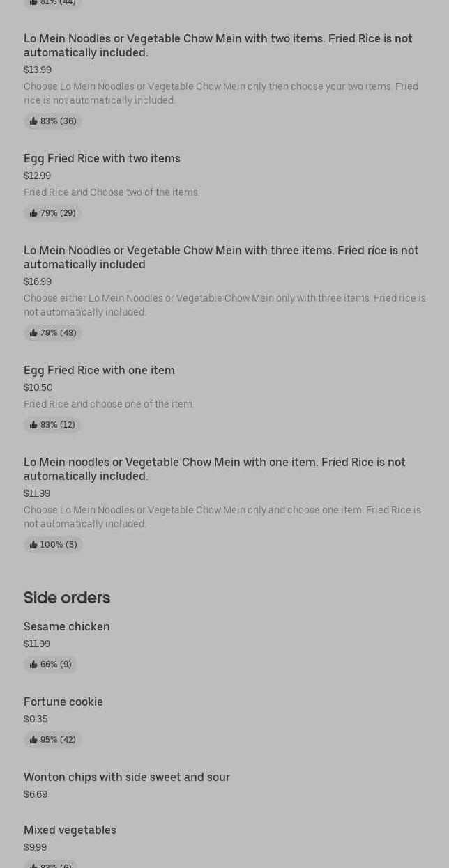This screenshot has height=868, width=449.
Task: Click thumbs-up icon on 79% (29) rating
Action: click(33, 213)
